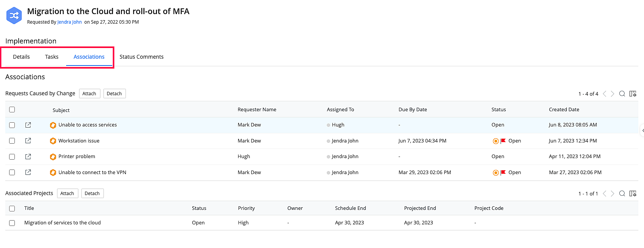Image resolution: width=644 pixels, height=248 pixels.
Task: Tick checkbox for Migration of services project
Action: coord(12,223)
